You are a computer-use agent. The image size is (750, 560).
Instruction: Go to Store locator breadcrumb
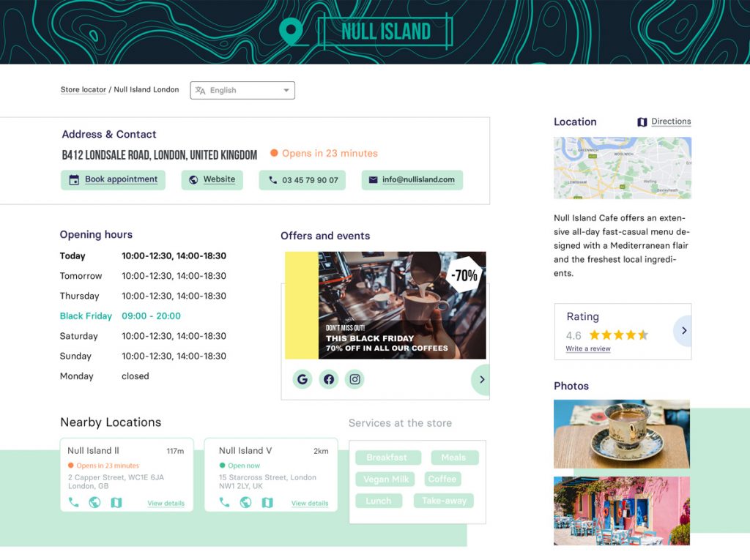[83, 90]
